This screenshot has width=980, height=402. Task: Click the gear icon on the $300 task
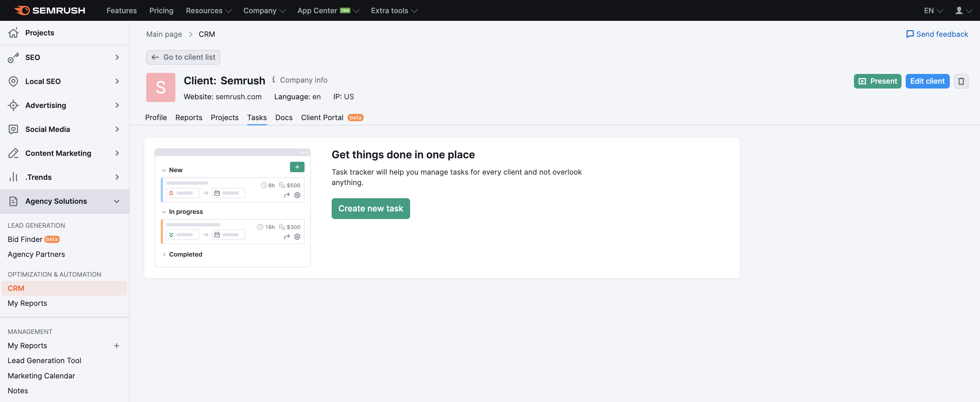297,237
